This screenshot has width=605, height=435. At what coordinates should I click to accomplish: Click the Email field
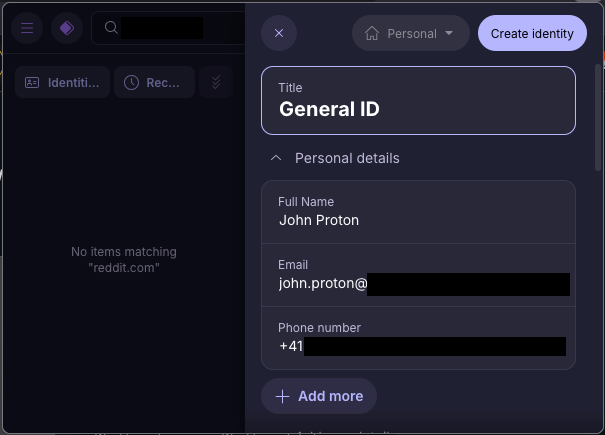[x=419, y=275]
